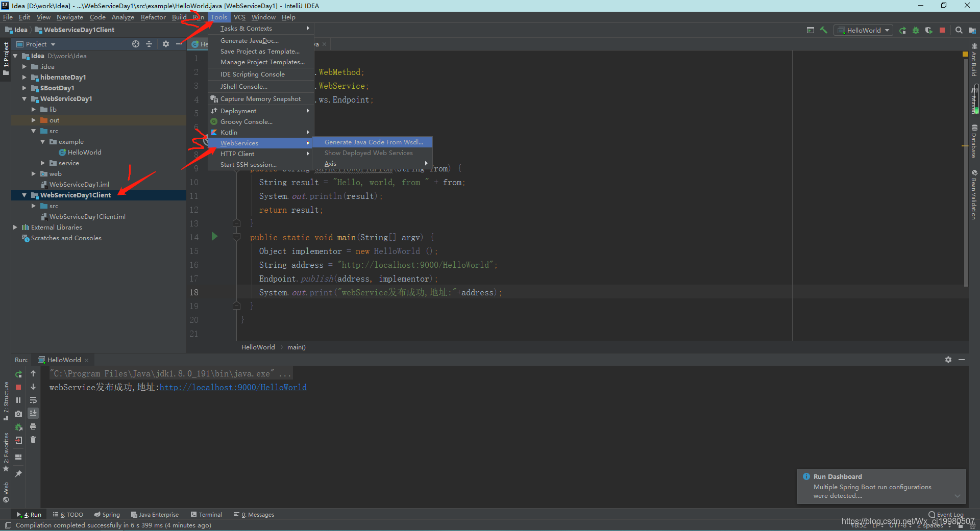Expand the SBootDay1 folder

(24, 88)
